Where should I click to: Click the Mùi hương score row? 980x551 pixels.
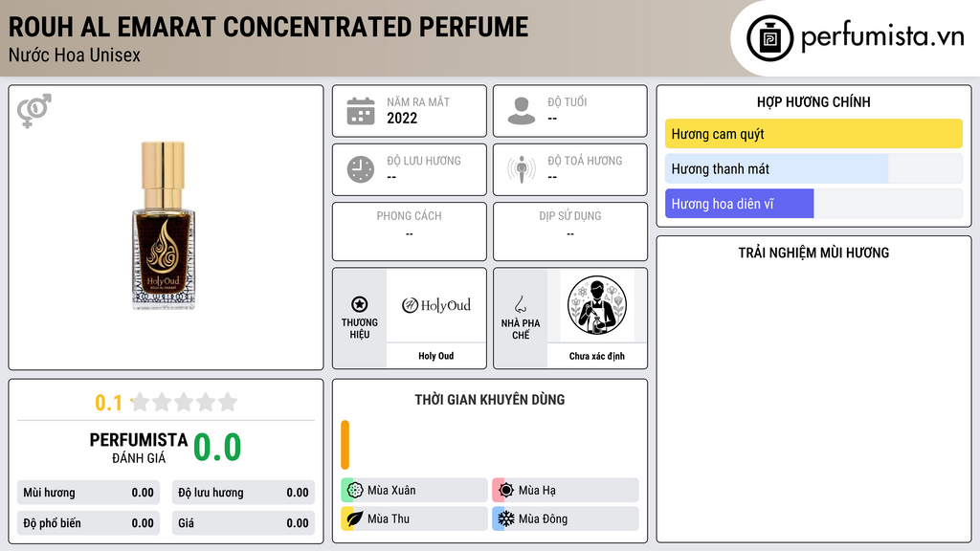click(x=88, y=493)
